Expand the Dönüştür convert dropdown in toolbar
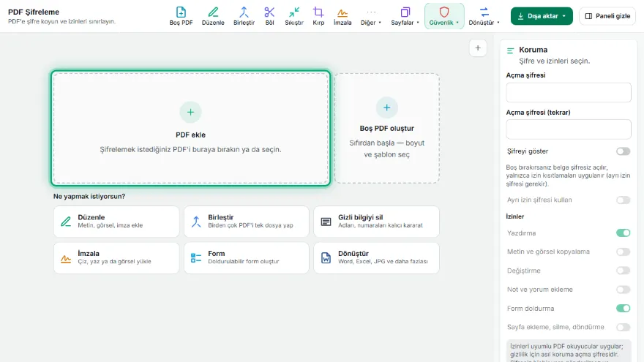The height and width of the screenshot is (362, 644). pyautogui.click(x=484, y=16)
